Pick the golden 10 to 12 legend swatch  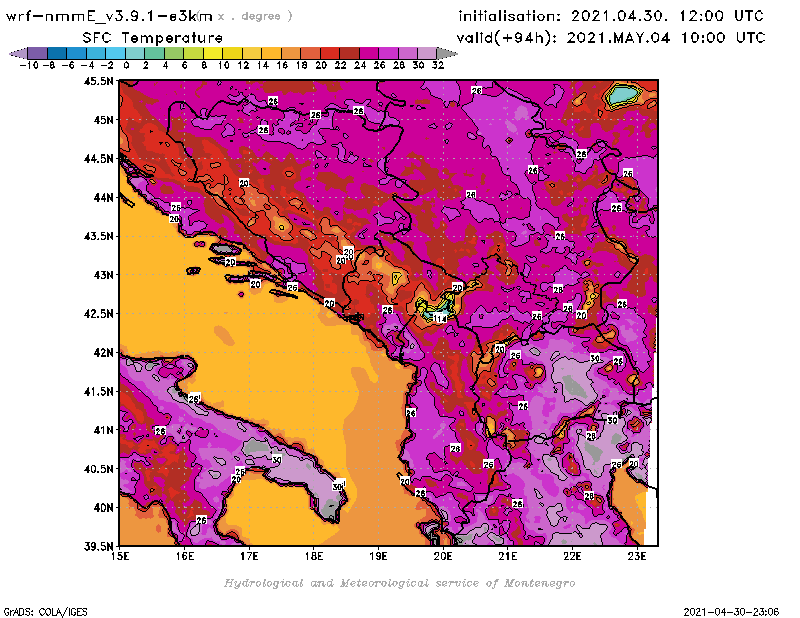233,53
